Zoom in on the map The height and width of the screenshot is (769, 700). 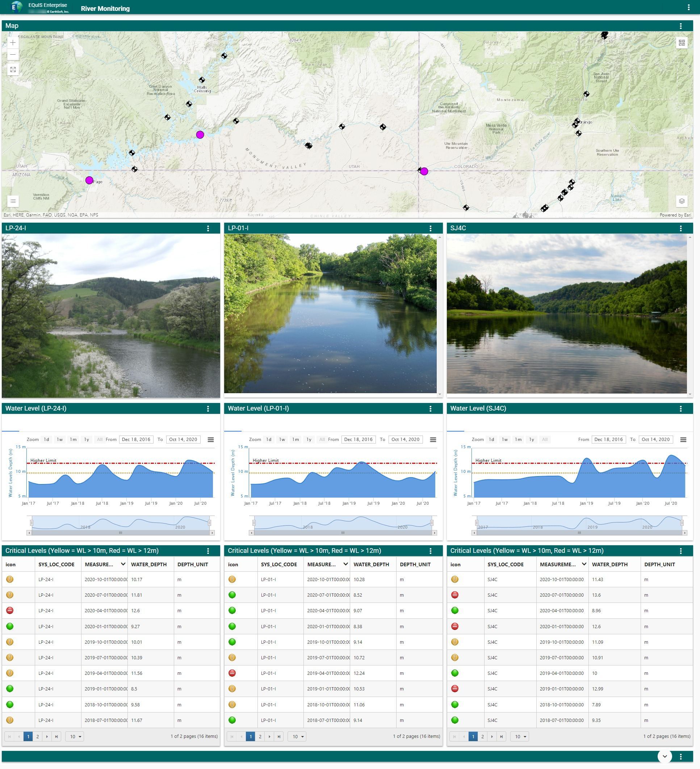[13, 43]
